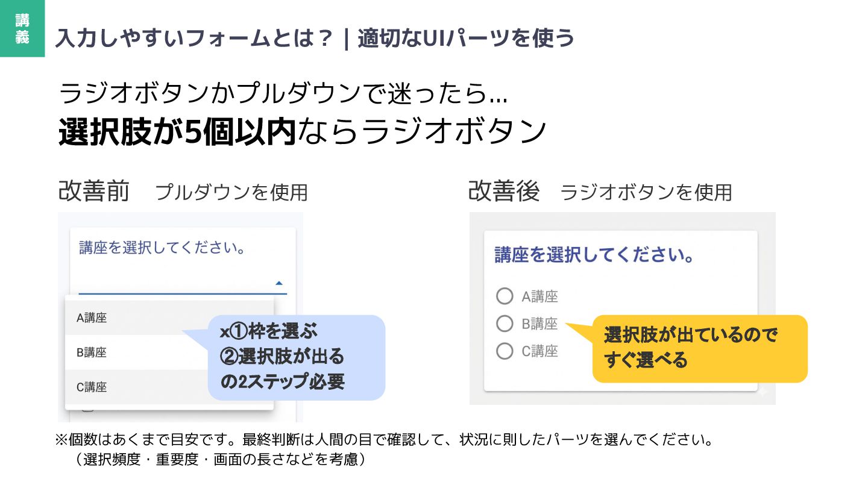Select the C講座 radio button

(505, 351)
